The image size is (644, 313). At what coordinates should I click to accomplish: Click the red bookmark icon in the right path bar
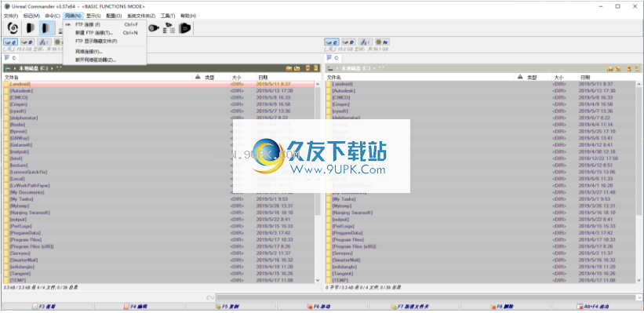(629, 68)
